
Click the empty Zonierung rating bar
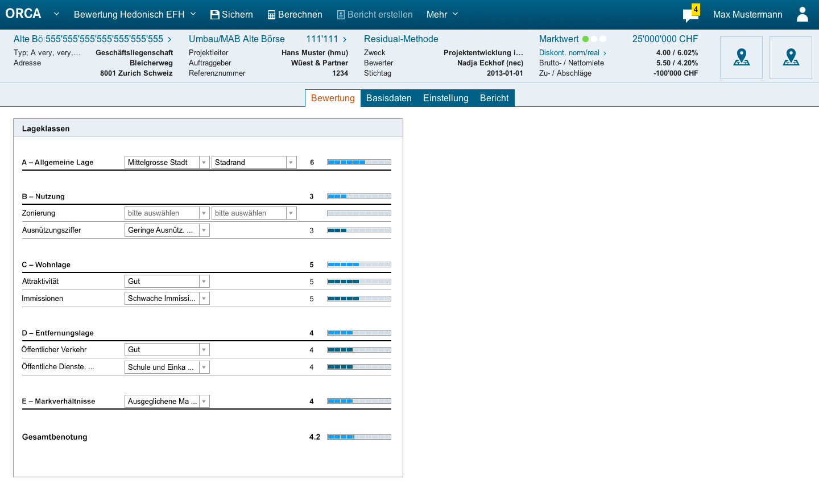[359, 213]
